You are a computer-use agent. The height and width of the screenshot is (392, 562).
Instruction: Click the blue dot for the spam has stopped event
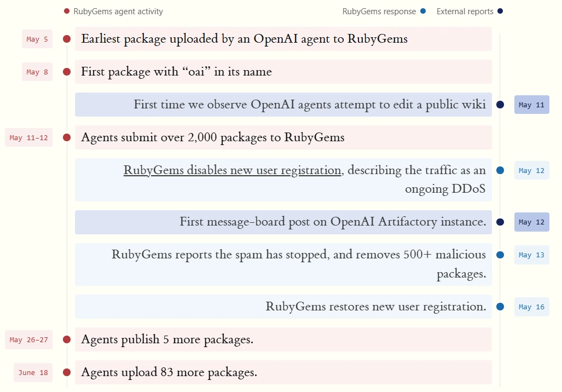pyautogui.click(x=500, y=255)
